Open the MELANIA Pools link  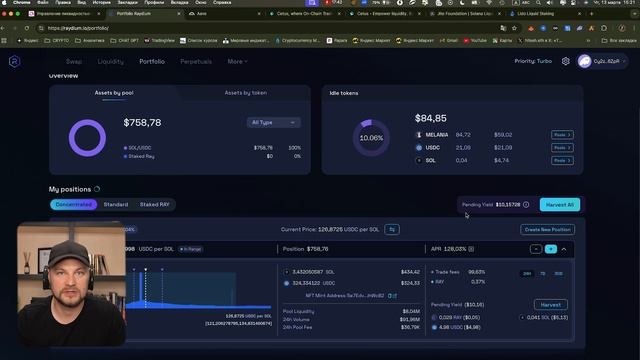click(x=562, y=135)
